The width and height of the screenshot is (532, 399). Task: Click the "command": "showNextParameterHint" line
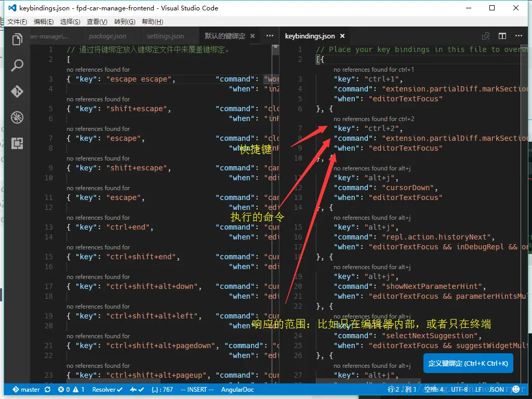tap(409, 286)
